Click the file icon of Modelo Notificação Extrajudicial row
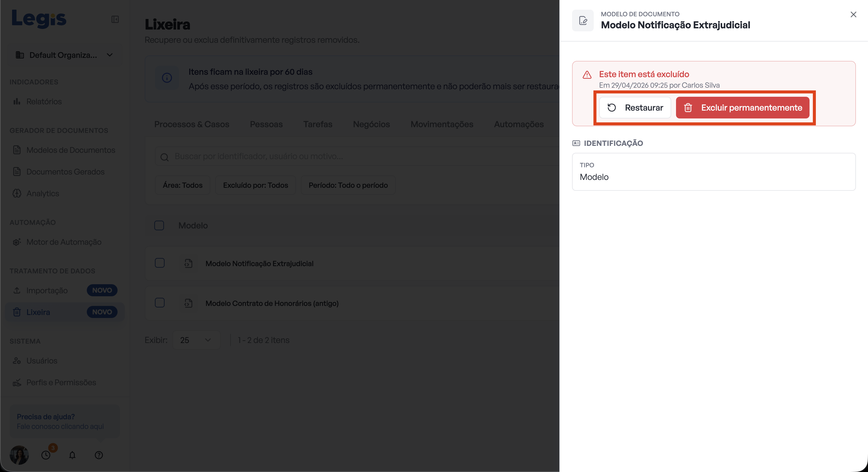This screenshot has width=868, height=472. pyautogui.click(x=188, y=263)
